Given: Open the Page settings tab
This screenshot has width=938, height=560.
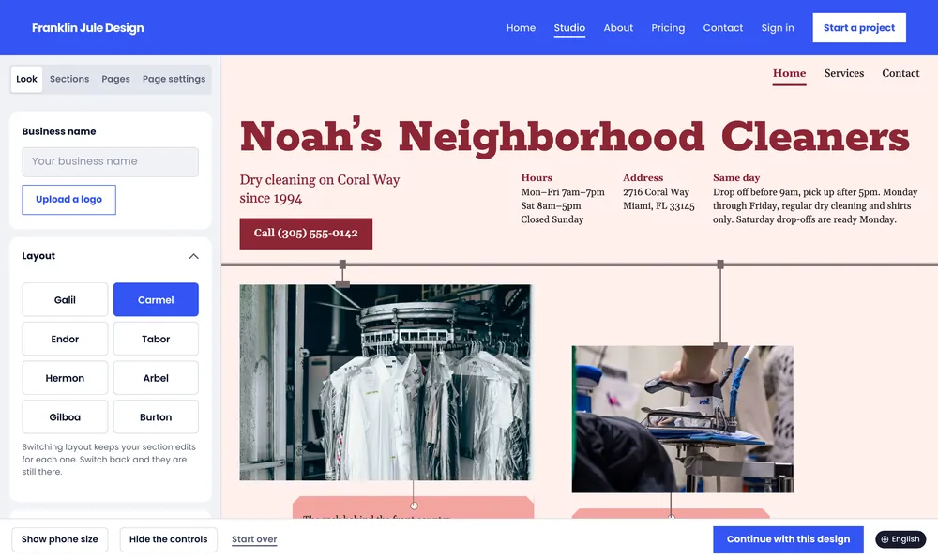Looking at the screenshot, I should 174,79.
